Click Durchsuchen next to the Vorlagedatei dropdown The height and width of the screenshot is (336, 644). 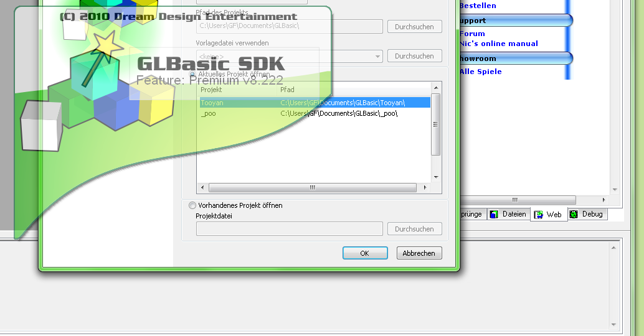tap(414, 56)
